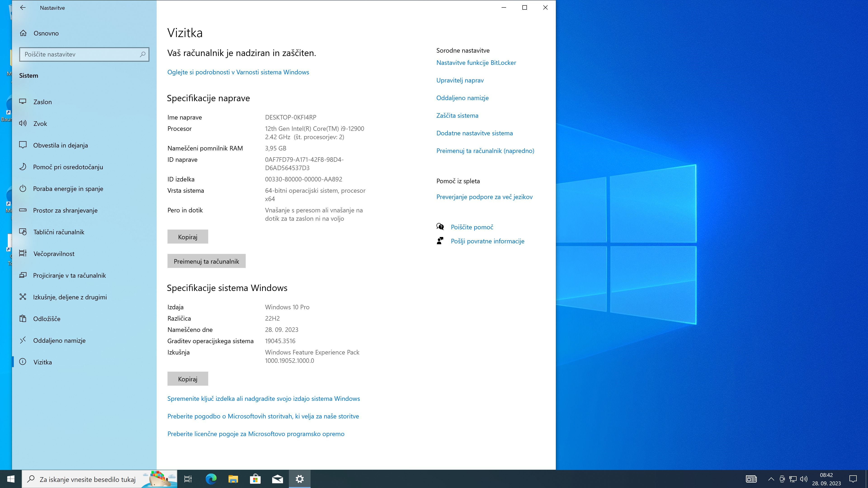Open notification center icon
The height and width of the screenshot is (488, 868).
point(853,479)
